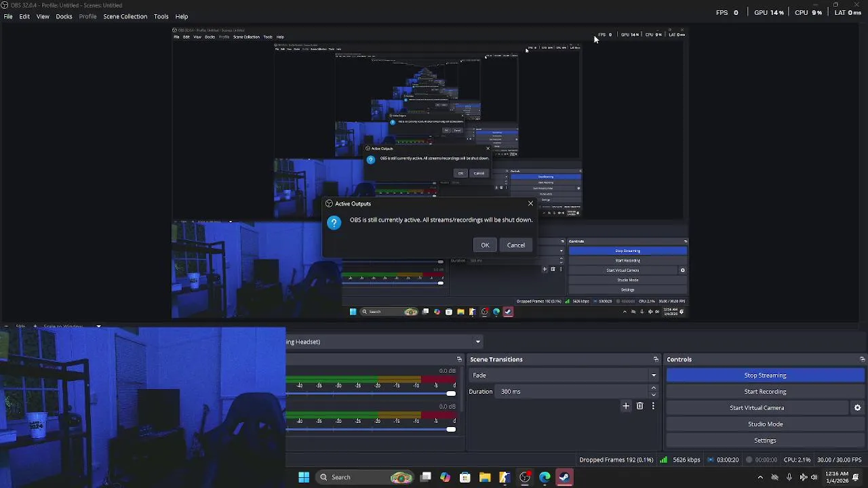Open the Edit menu
The width and height of the screenshot is (868, 488).
(x=24, y=16)
